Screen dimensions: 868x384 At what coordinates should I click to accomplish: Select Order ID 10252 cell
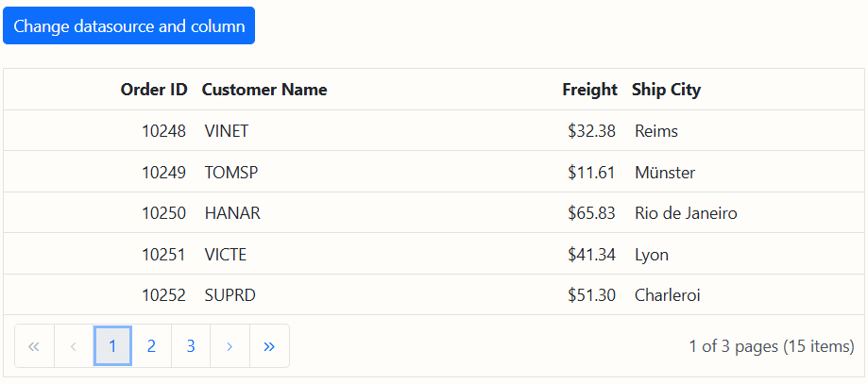pyautogui.click(x=163, y=295)
